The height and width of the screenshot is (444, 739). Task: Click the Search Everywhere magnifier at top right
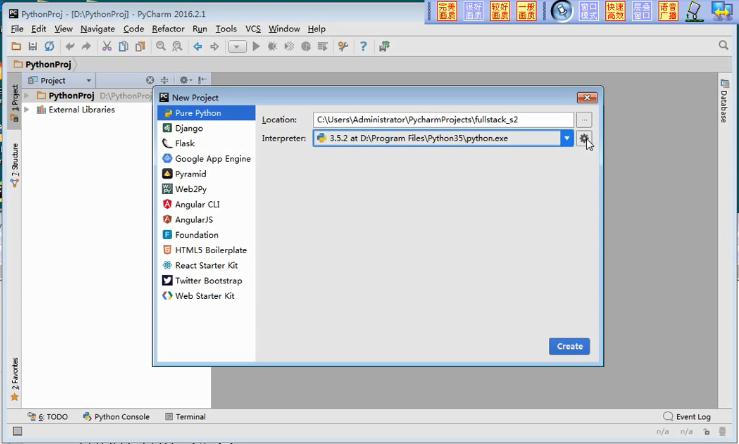point(723,45)
